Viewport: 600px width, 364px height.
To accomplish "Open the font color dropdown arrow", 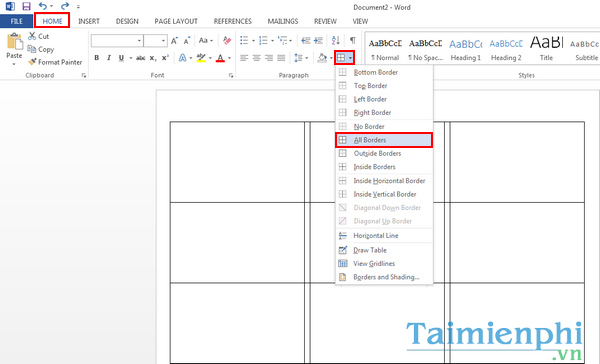I will click(x=230, y=58).
